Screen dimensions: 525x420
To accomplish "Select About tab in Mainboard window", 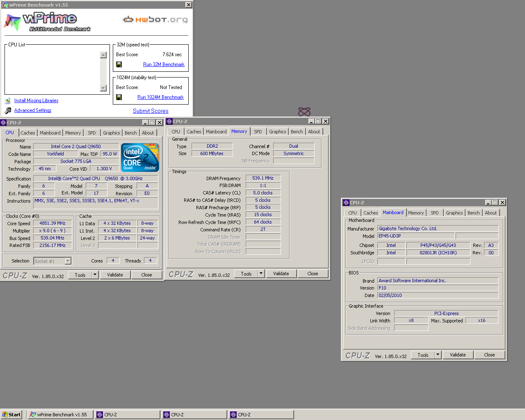I will click(x=491, y=213).
